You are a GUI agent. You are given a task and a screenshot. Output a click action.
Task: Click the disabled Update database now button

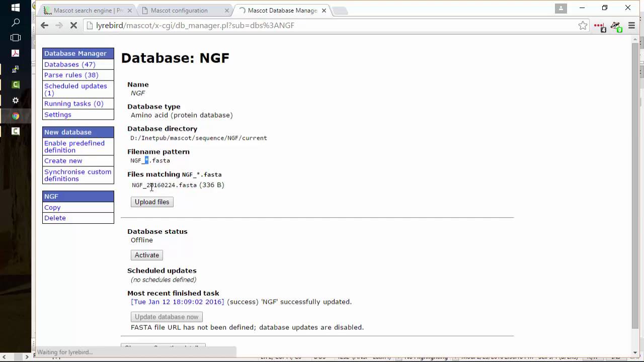pos(167,317)
